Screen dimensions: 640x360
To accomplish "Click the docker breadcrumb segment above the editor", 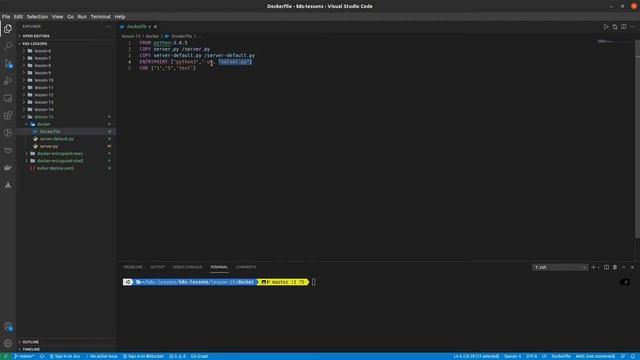I will pos(152,36).
